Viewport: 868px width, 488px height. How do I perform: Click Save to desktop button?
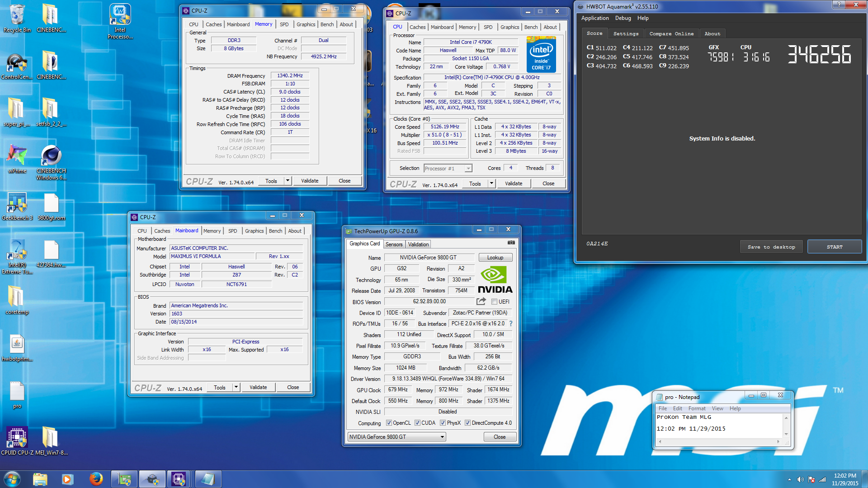pyautogui.click(x=771, y=247)
